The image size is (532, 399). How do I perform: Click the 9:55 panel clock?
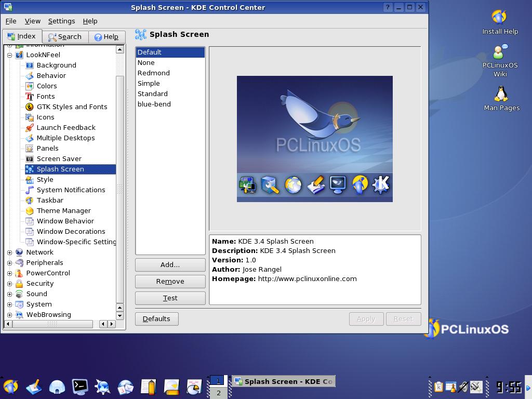click(x=509, y=387)
